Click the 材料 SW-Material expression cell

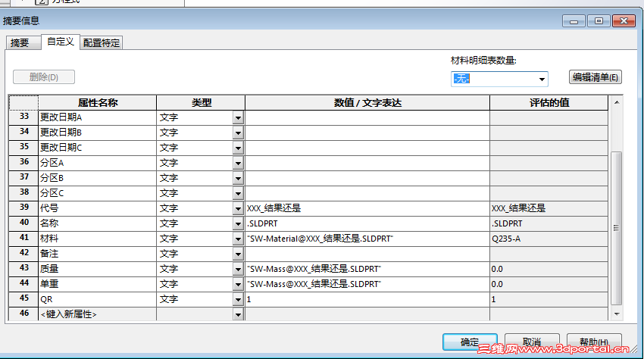point(367,239)
